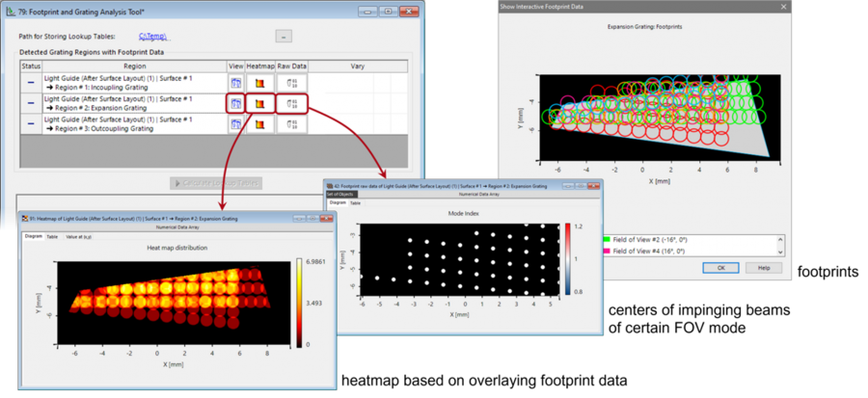The height and width of the screenshot is (398, 868).
Task: Open Heatmap icon for Incoupling Grating
Action: tap(260, 83)
